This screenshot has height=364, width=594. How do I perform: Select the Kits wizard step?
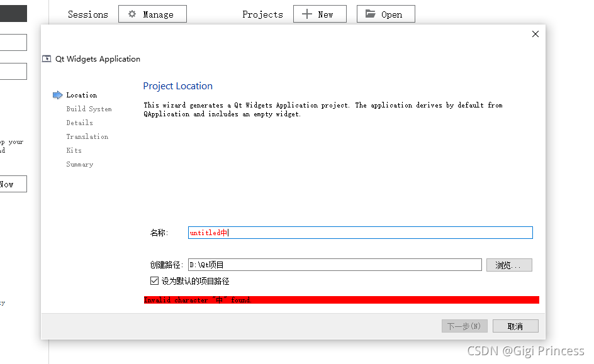click(74, 151)
